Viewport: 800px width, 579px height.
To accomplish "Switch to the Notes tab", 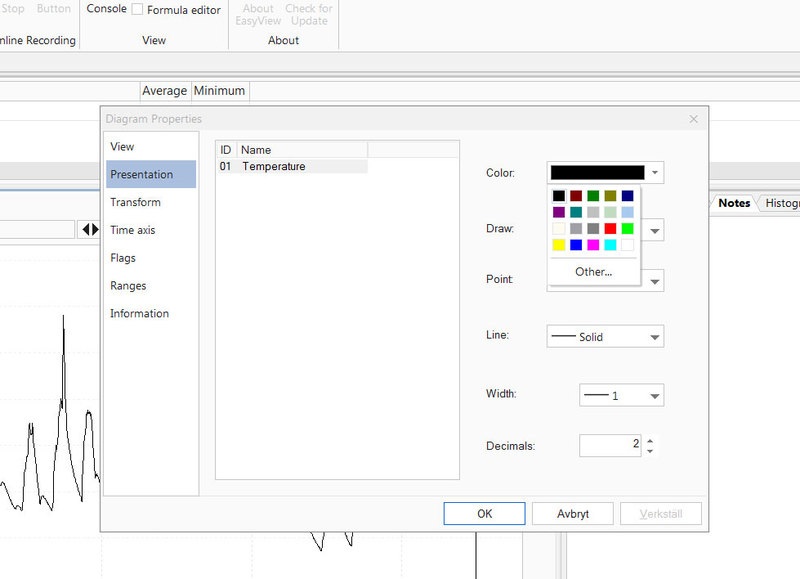I will [x=734, y=203].
